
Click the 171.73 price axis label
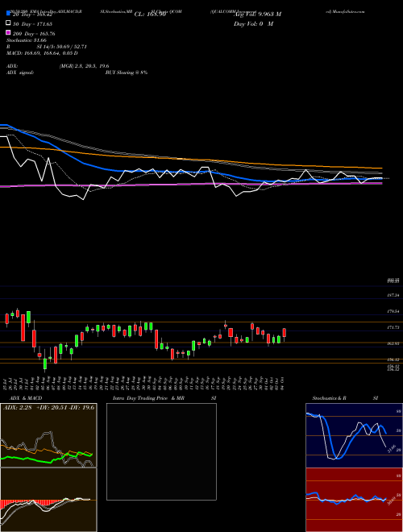(x=393, y=327)
